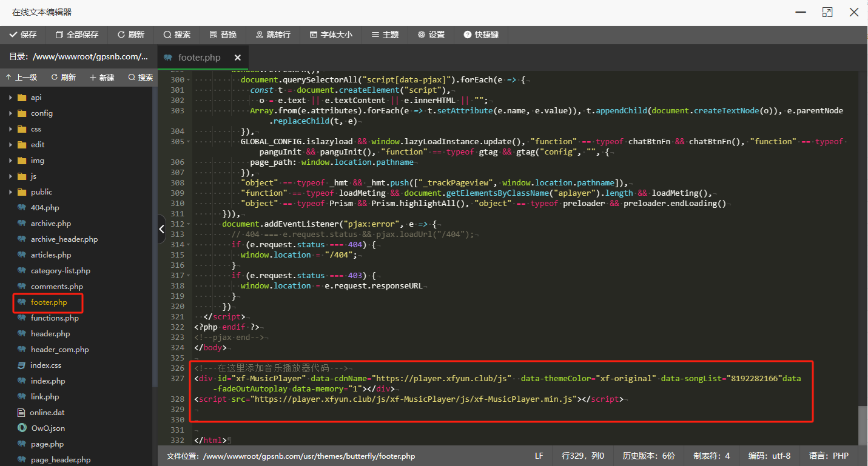This screenshot has width=868, height=466.
Task: Click the JSON icon beside OwO.json
Action: coord(22,428)
